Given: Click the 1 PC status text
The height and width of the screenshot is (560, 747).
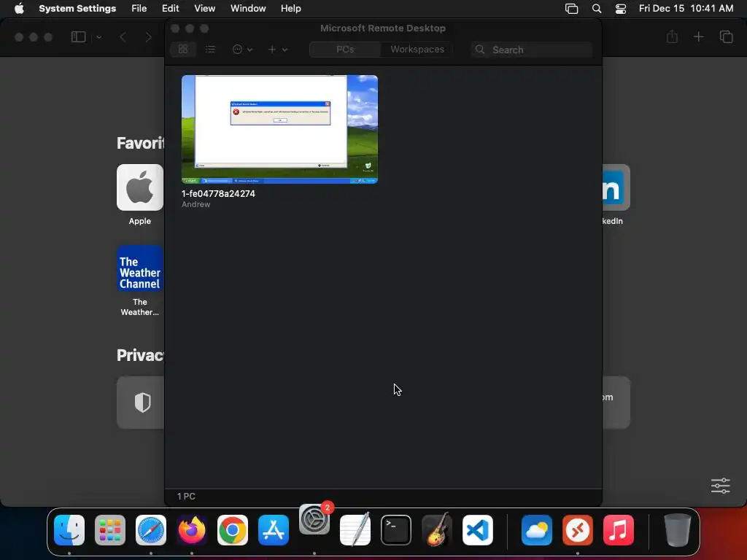Looking at the screenshot, I should pos(186,496).
